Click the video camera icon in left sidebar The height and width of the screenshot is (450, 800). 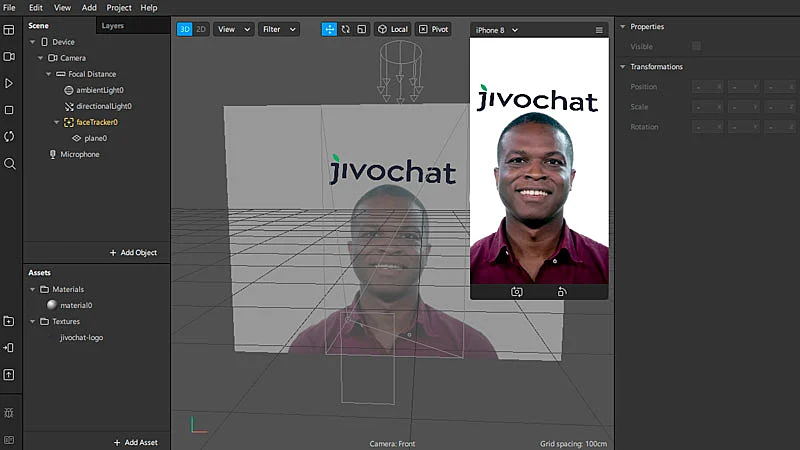[x=9, y=57]
